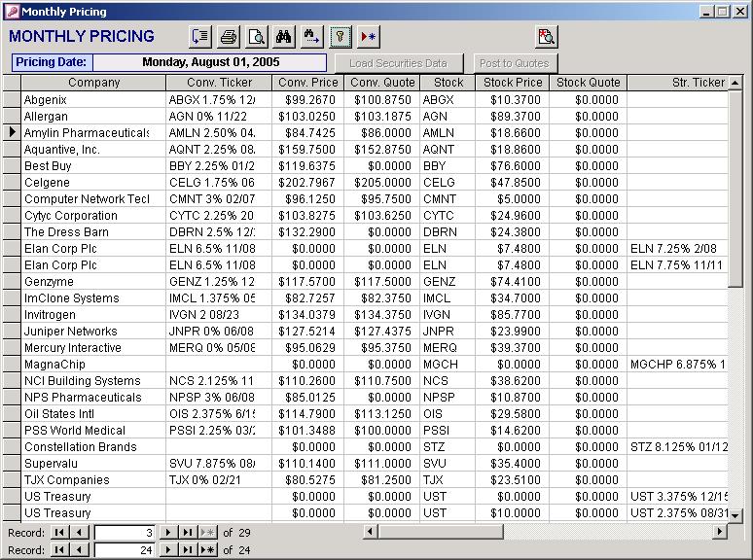Click the Conv. Quote column header
The height and width of the screenshot is (560, 753).
[382, 83]
